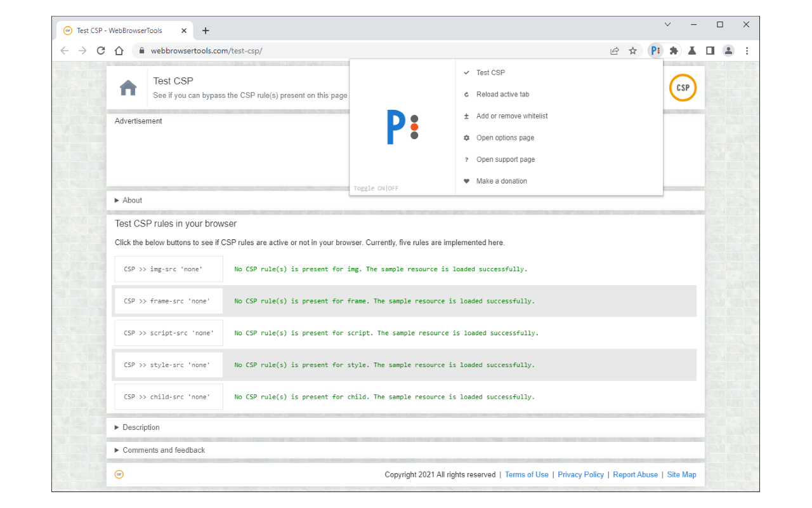Open the Extensions puzzle icon
The image size is (812, 508).
tap(674, 51)
